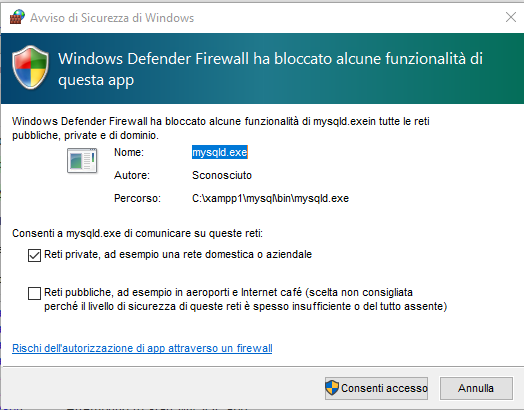Click the Consenti a mysqld.exe di comunicare text

point(137,233)
